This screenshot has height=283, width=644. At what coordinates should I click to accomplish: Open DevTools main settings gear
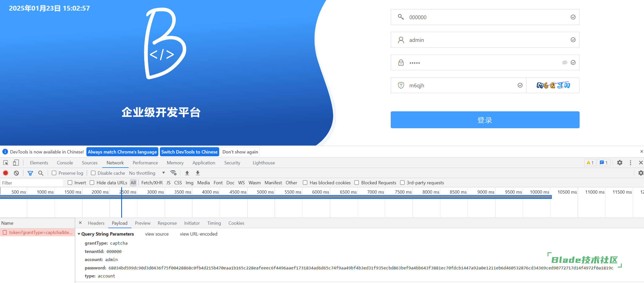(620, 163)
